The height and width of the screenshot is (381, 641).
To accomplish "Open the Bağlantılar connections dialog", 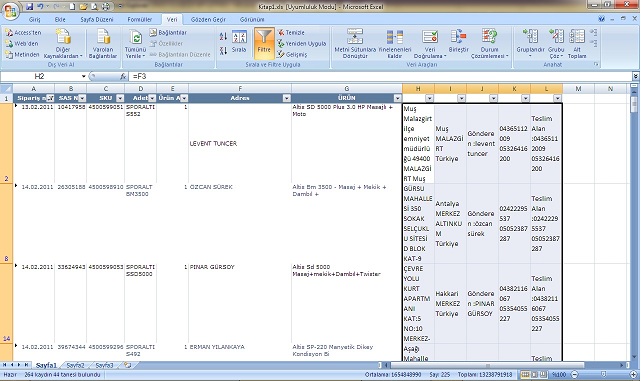I will point(168,32).
